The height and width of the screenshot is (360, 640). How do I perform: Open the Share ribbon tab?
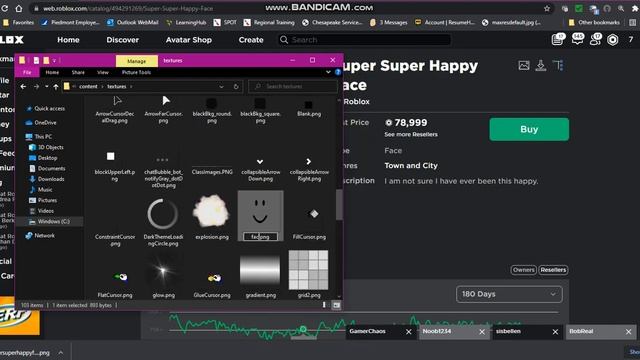(78, 72)
